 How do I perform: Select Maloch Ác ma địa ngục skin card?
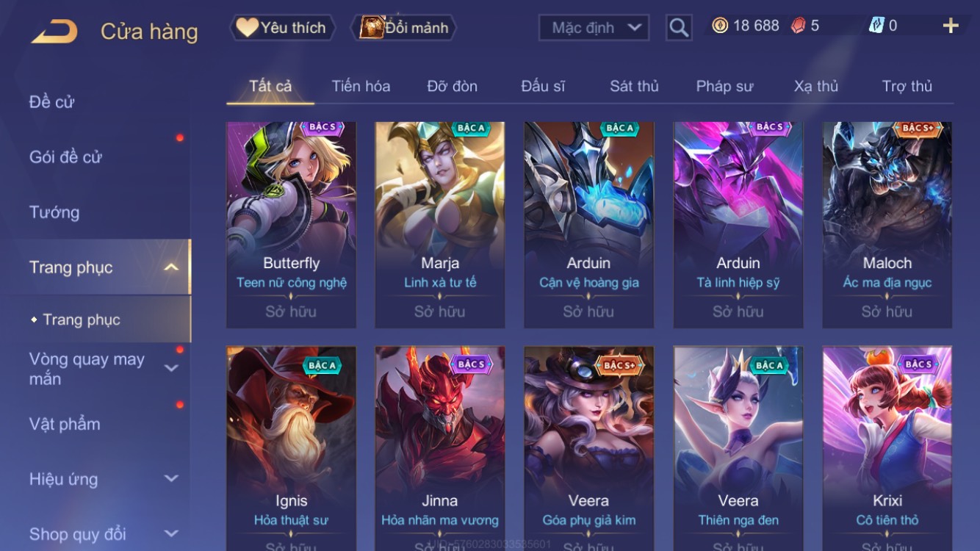click(x=887, y=225)
